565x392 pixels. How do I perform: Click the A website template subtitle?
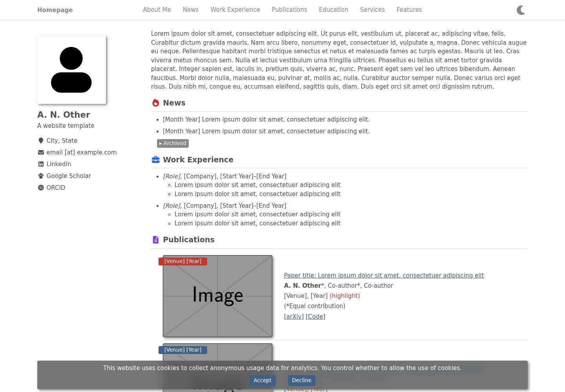point(66,126)
